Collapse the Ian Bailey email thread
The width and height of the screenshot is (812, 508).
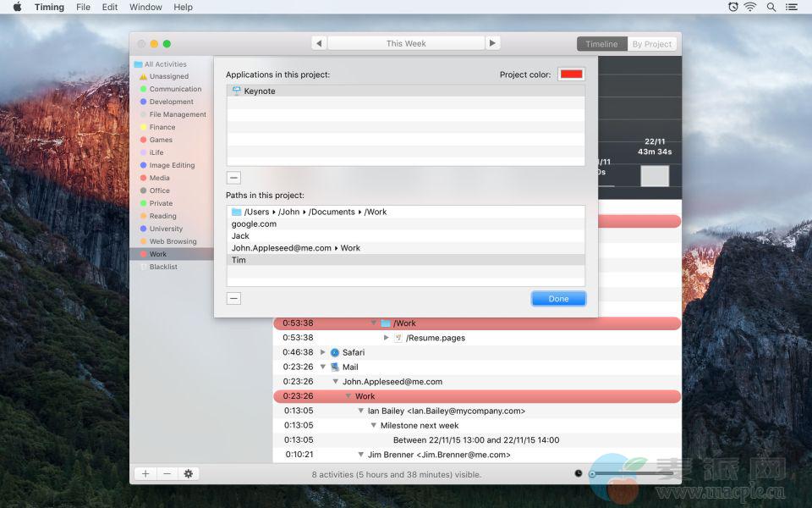pyautogui.click(x=360, y=411)
